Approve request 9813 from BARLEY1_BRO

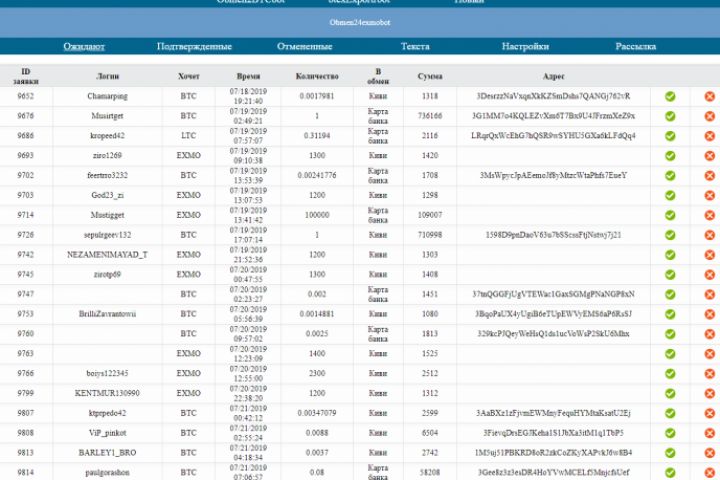(670, 452)
